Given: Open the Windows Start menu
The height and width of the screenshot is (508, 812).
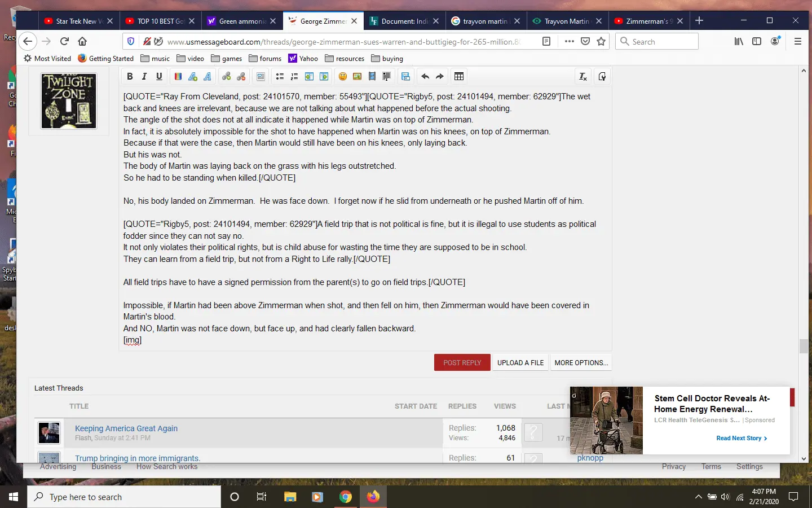Looking at the screenshot, I should pyautogui.click(x=14, y=497).
